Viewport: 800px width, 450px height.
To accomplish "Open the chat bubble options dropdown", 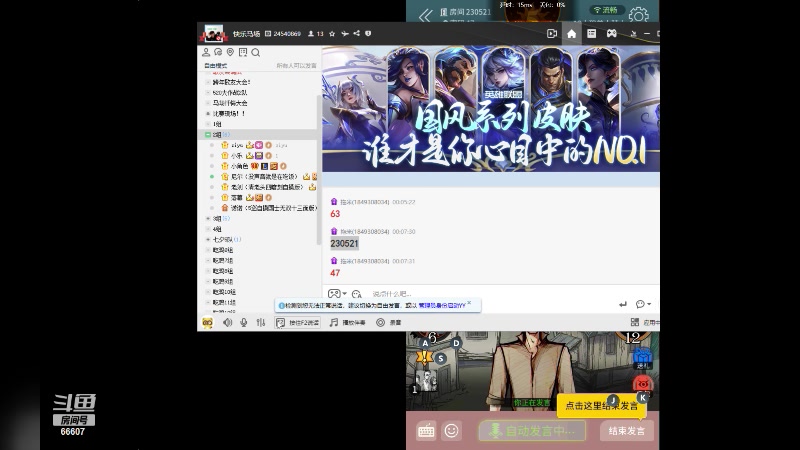I will tap(643, 304).
